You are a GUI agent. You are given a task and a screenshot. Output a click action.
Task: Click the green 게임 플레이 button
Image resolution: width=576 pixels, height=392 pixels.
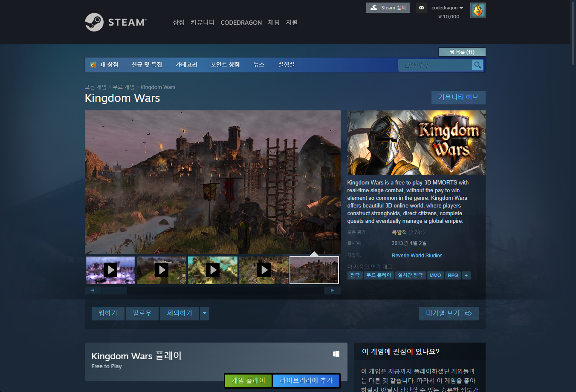[248, 380]
